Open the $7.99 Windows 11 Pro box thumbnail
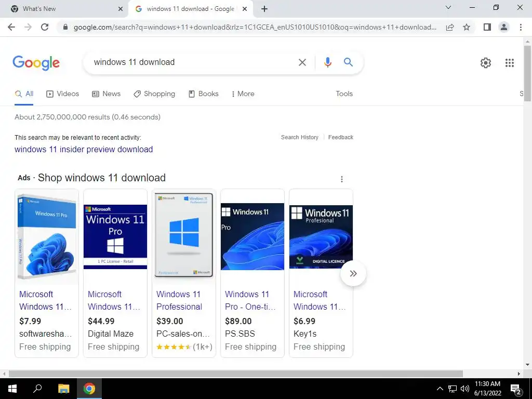The image size is (532, 399). [47, 237]
